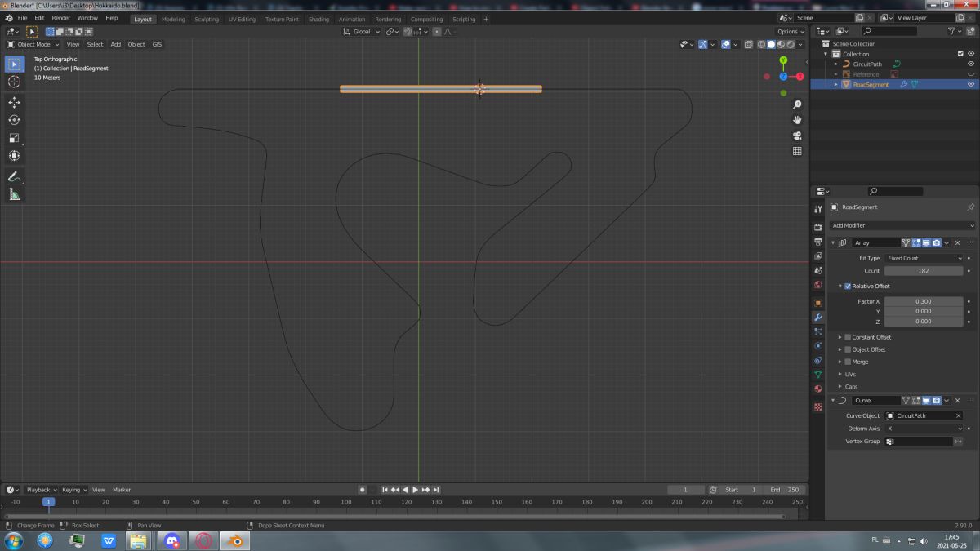The height and width of the screenshot is (551, 980).
Task: Select the Rotate tool
Action: tap(14, 120)
